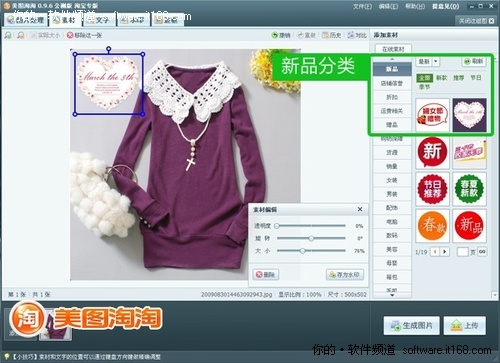Open the 边框 border tab
The image size is (500, 363).
pyautogui.click(x=167, y=20)
